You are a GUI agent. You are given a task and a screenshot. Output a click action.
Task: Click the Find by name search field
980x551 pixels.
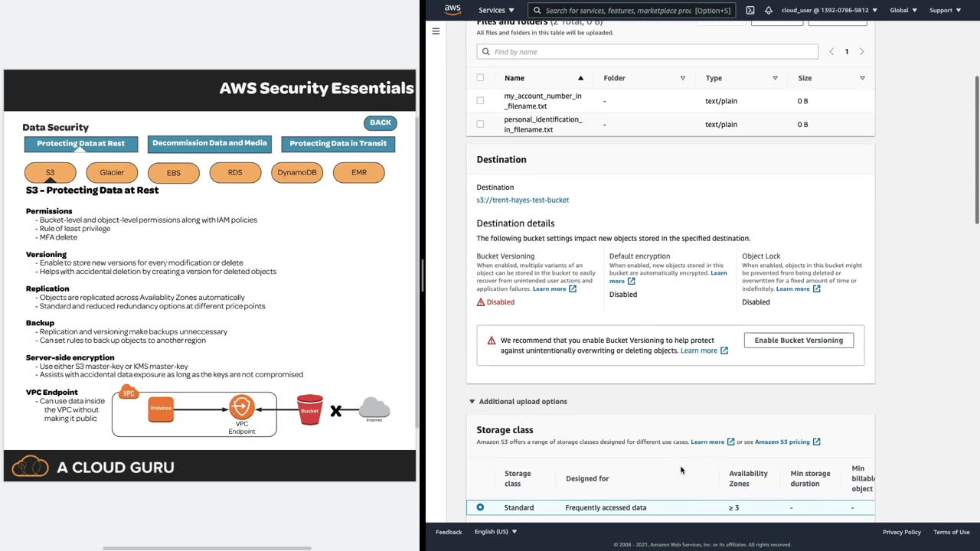pos(647,51)
